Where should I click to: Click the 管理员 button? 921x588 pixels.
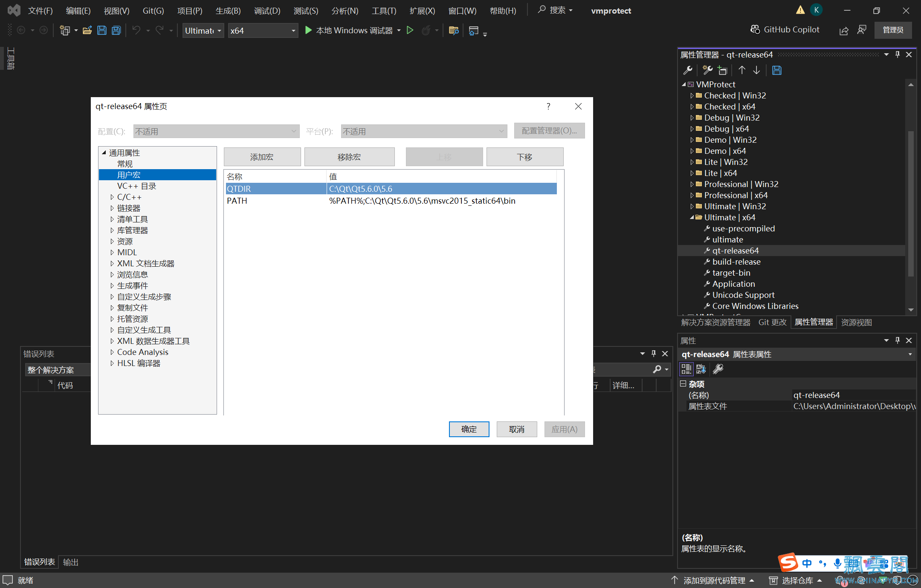coord(893,30)
